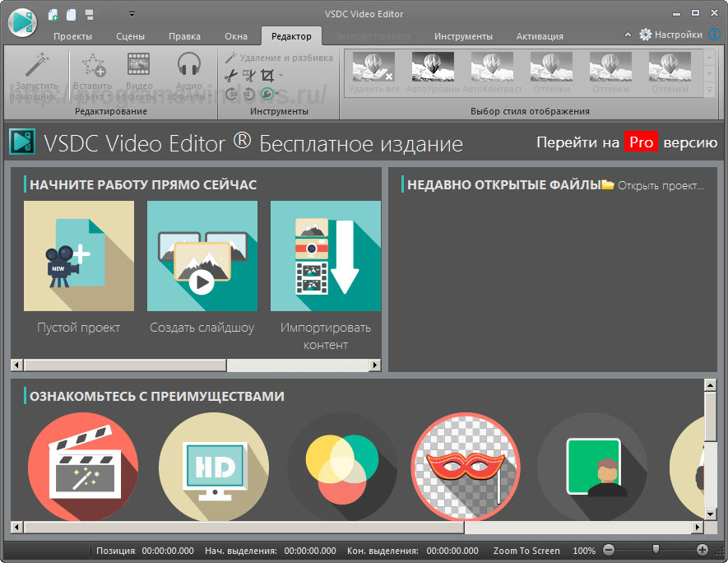Open the green screen chroma key icon
This screenshot has width=728, height=563.
click(593, 467)
